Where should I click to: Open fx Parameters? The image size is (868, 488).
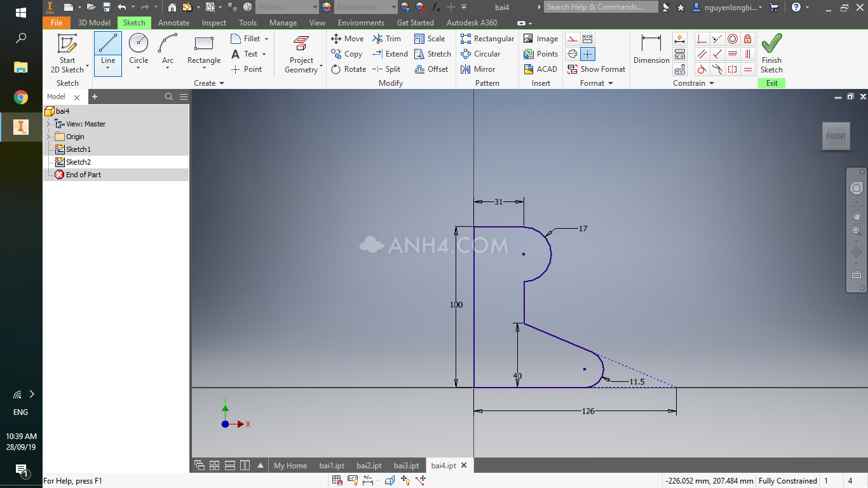click(436, 7)
